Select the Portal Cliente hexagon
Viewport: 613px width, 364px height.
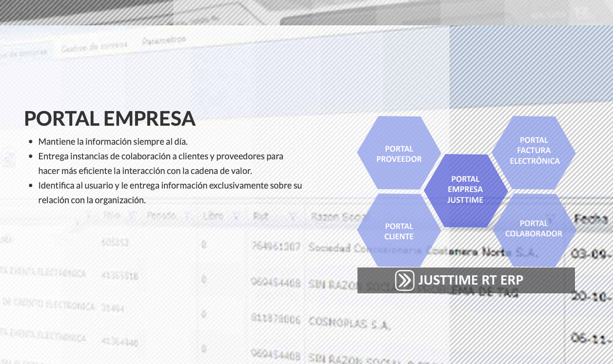click(398, 231)
